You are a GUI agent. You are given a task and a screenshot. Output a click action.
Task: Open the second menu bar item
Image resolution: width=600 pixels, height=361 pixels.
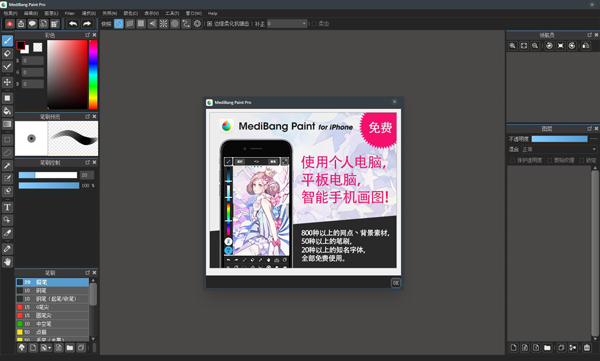[31, 13]
